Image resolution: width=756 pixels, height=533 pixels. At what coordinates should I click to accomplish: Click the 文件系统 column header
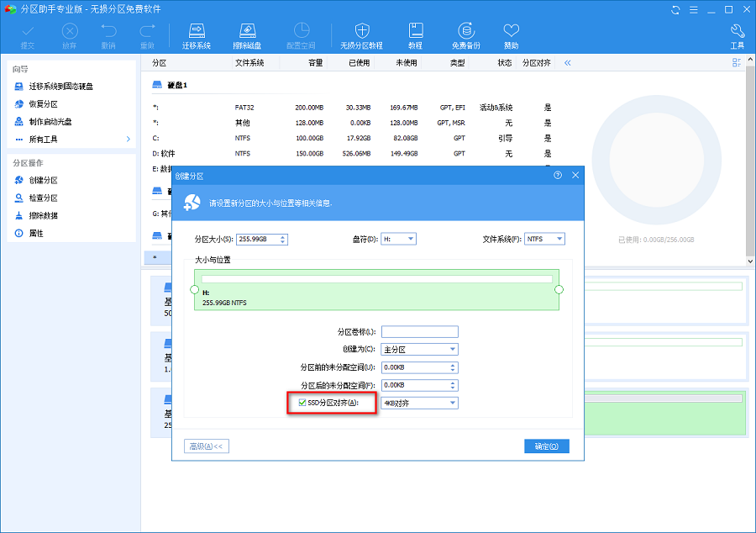249,63
